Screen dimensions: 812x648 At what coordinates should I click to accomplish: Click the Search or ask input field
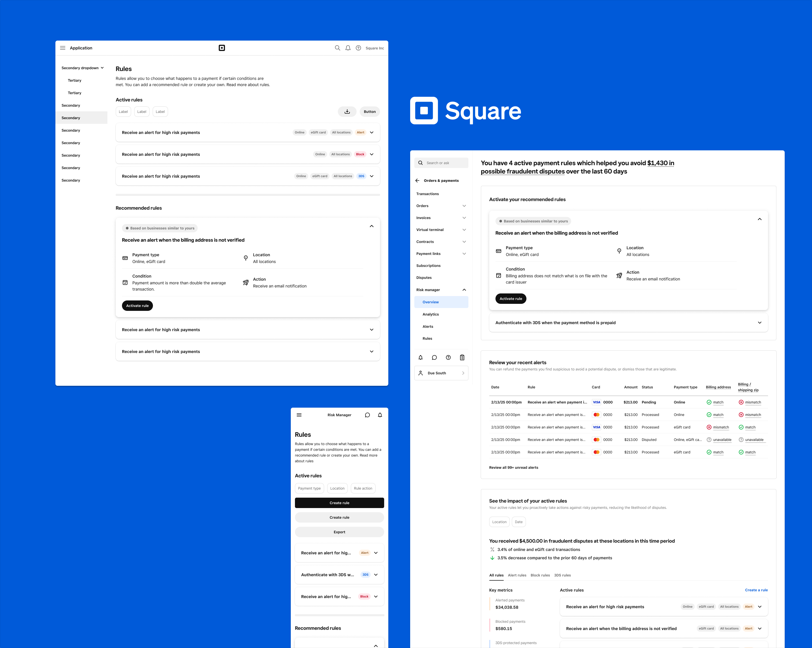point(441,163)
